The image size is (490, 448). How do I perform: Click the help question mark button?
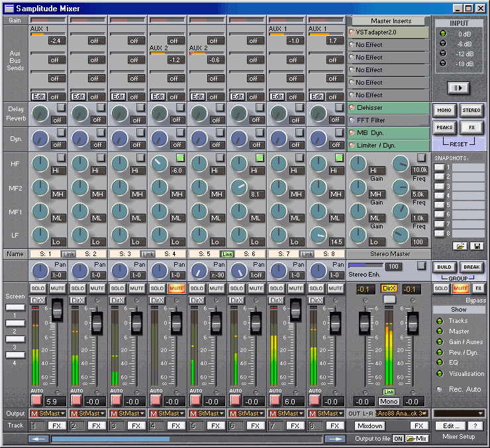pyautogui.click(x=475, y=426)
